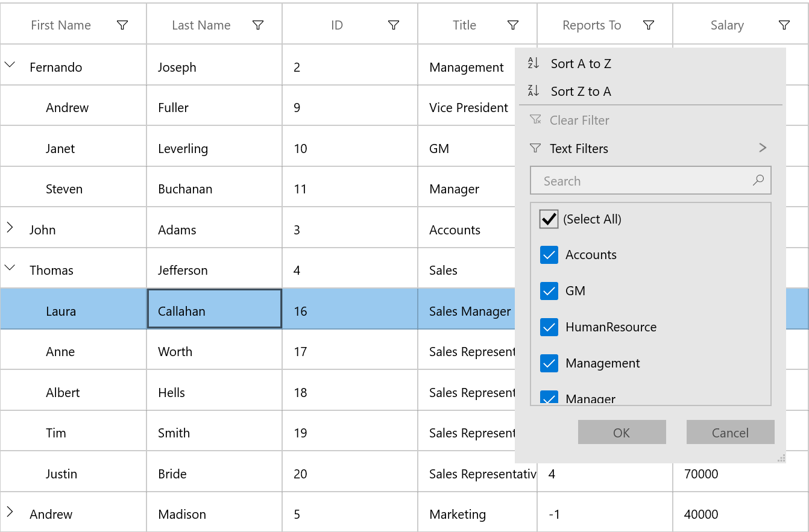Collapse the Fernando row

click(10, 64)
